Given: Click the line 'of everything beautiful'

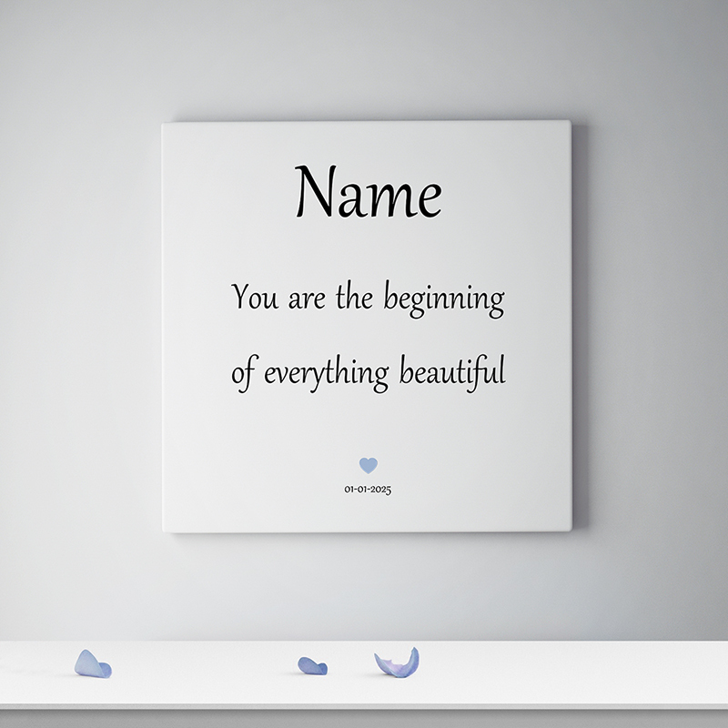Looking at the screenshot, I should point(368,373).
